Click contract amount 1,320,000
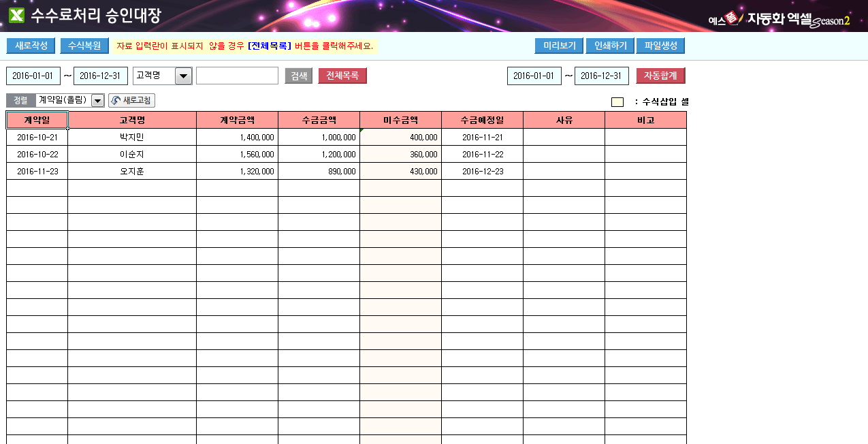Image resolution: width=868 pixels, height=444 pixels. click(238, 171)
